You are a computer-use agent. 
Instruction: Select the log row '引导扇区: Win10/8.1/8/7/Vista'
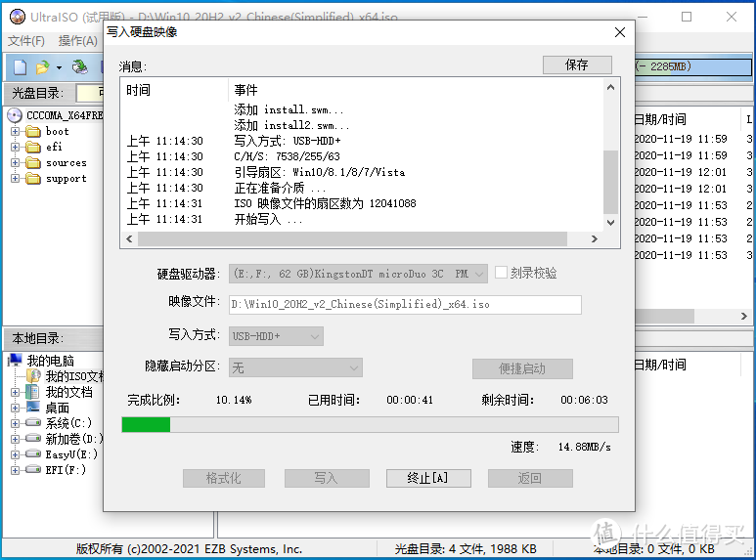(362, 172)
